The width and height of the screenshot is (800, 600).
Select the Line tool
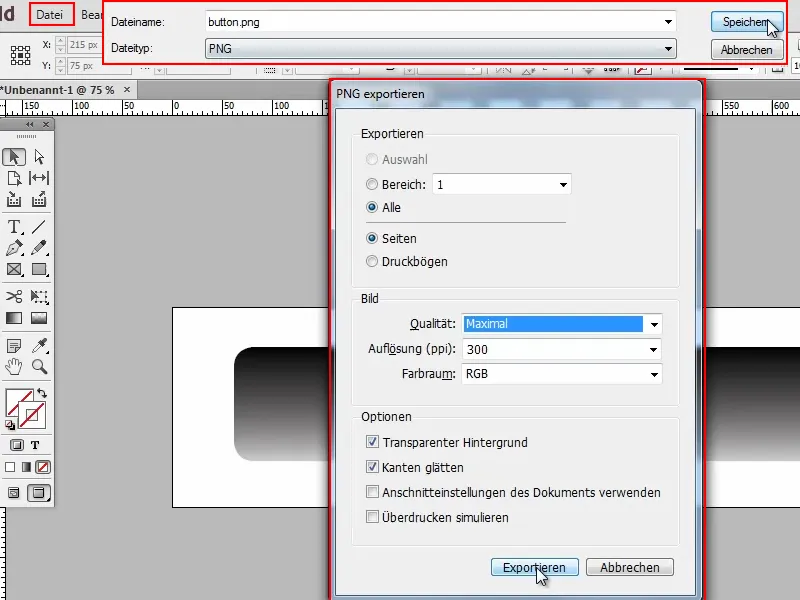point(39,227)
